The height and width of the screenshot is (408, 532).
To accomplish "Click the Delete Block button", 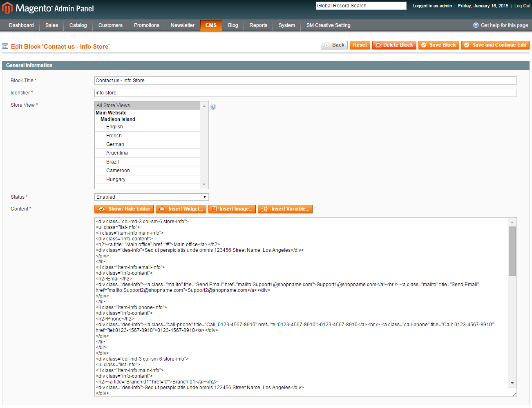I will 394,45.
